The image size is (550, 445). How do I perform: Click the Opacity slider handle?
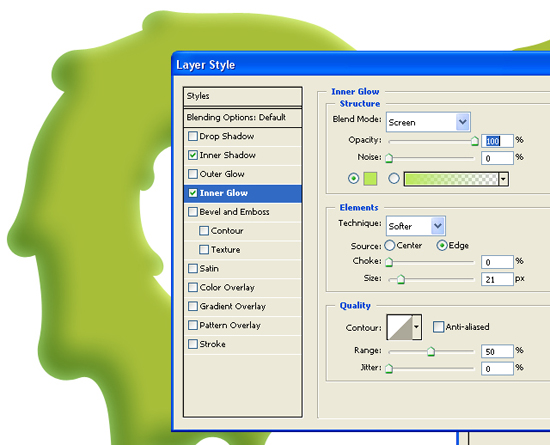(474, 141)
